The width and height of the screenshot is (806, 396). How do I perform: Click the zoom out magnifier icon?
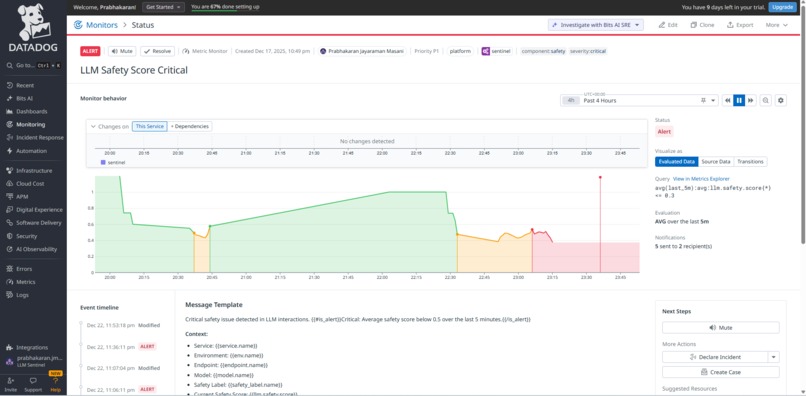(x=766, y=100)
